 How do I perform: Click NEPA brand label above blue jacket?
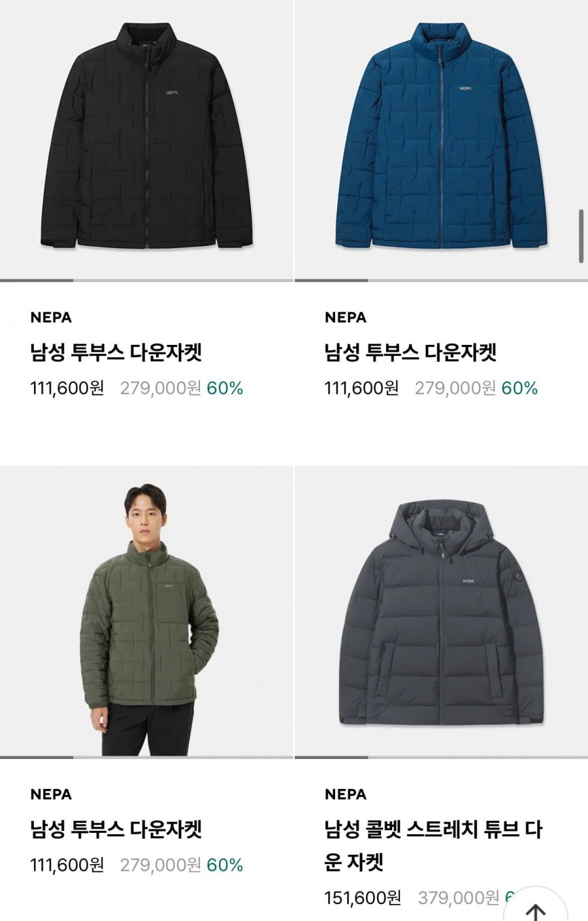tap(346, 317)
